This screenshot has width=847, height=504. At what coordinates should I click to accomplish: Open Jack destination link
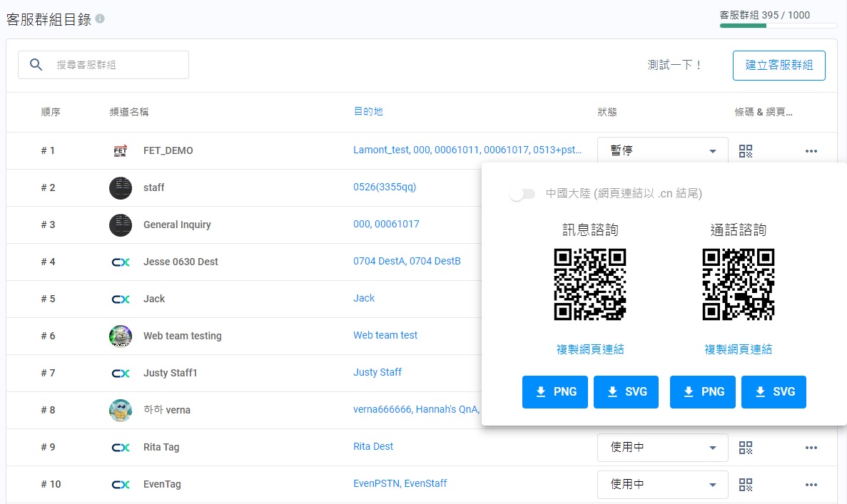tap(363, 298)
